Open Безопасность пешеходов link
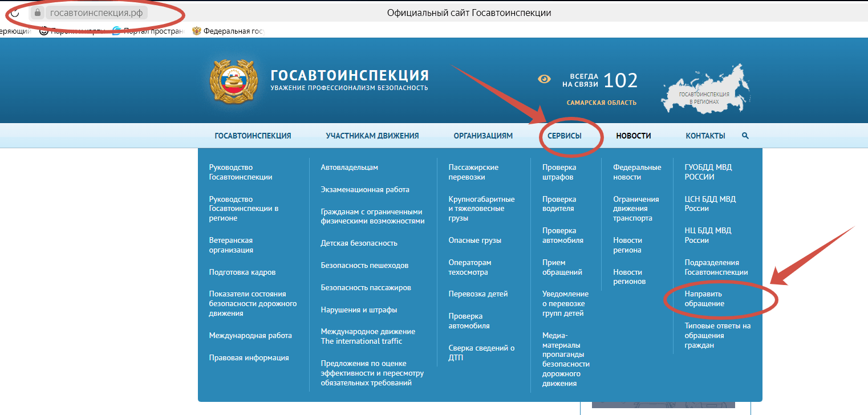868x415 pixels. point(364,265)
